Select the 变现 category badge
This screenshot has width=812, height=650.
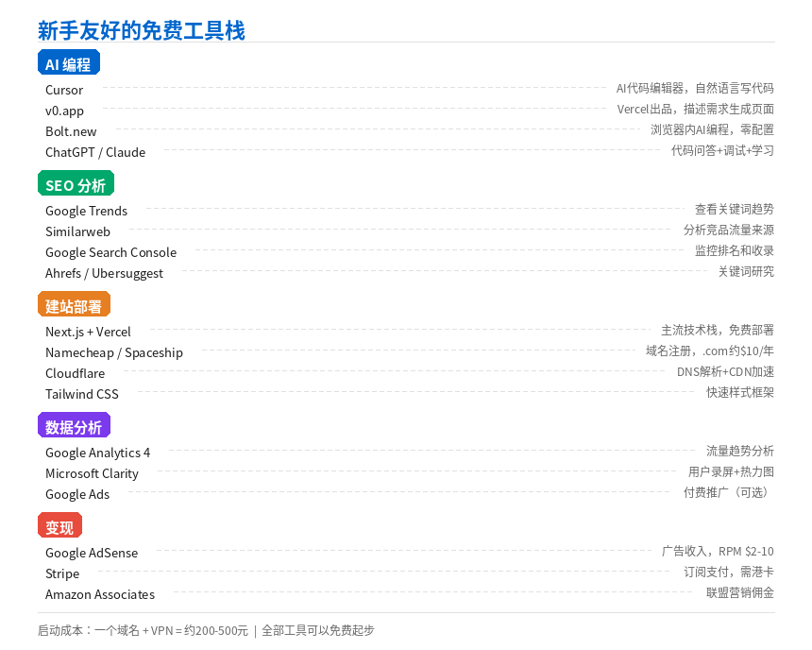(60, 525)
